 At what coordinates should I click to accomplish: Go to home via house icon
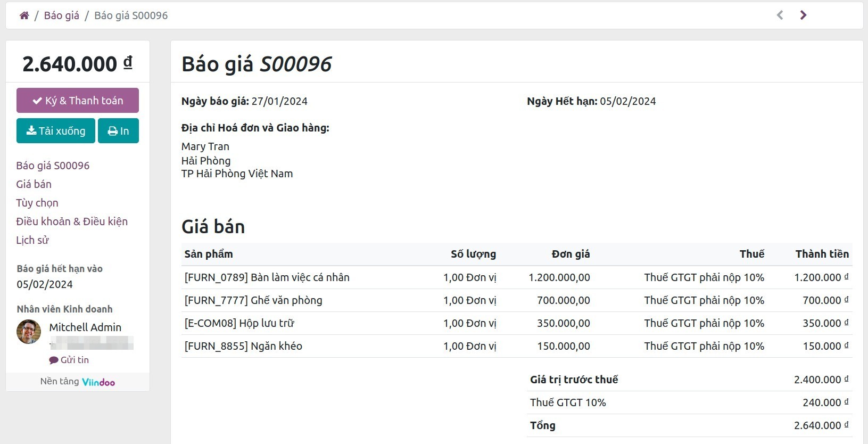point(24,15)
